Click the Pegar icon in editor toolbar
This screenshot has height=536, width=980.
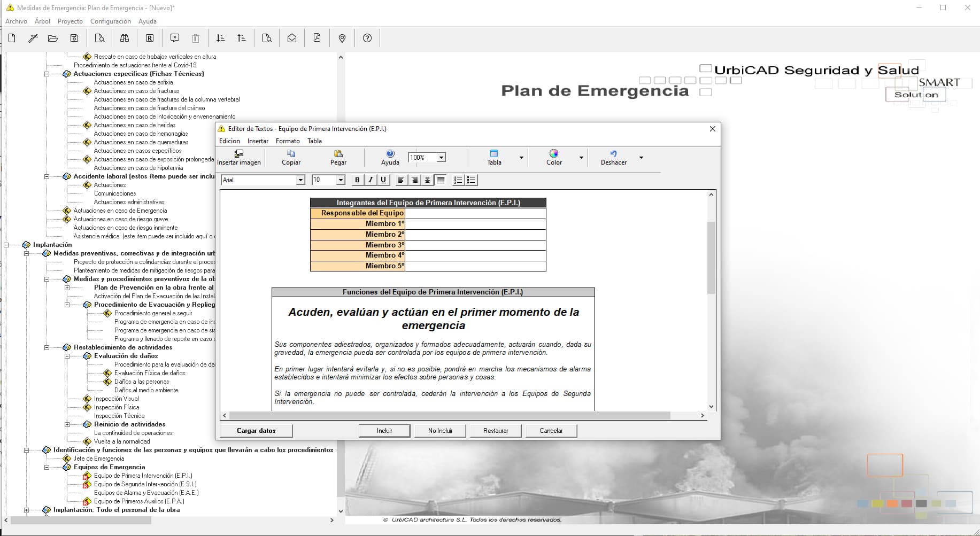tap(338, 158)
